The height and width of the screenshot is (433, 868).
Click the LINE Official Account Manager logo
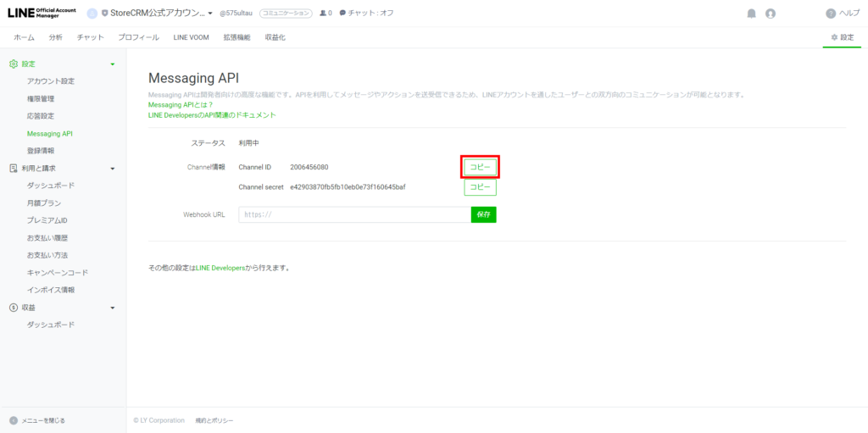(x=42, y=14)
